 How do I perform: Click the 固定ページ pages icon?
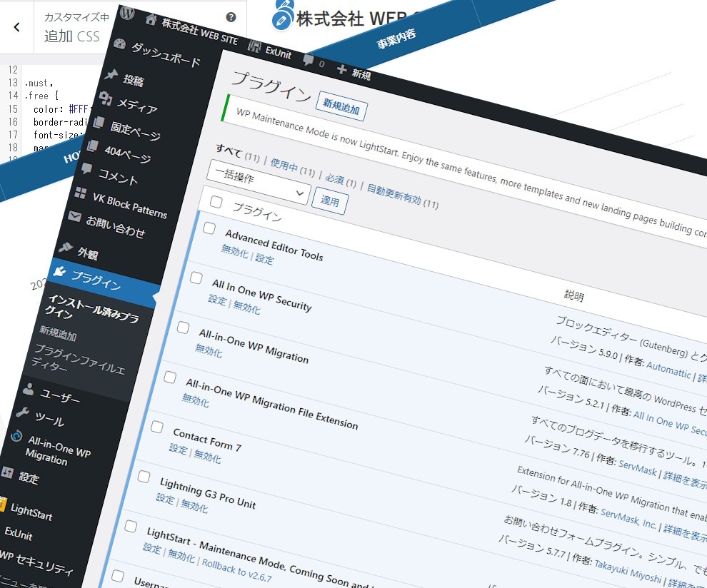click(x=99, y=121)
